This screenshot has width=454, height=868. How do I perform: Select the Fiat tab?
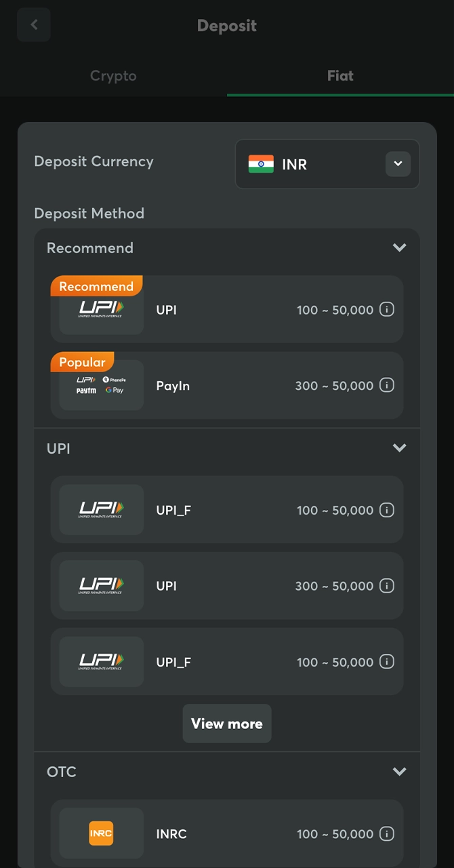coord(339,76)
